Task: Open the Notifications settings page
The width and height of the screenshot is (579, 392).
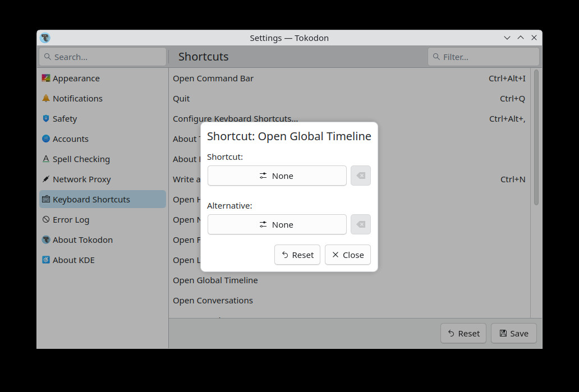Action: click(x=103, y=98)
